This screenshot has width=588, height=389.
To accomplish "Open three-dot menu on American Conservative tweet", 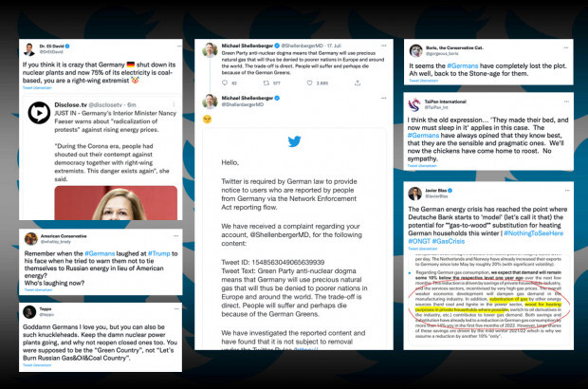I will 175,236.
